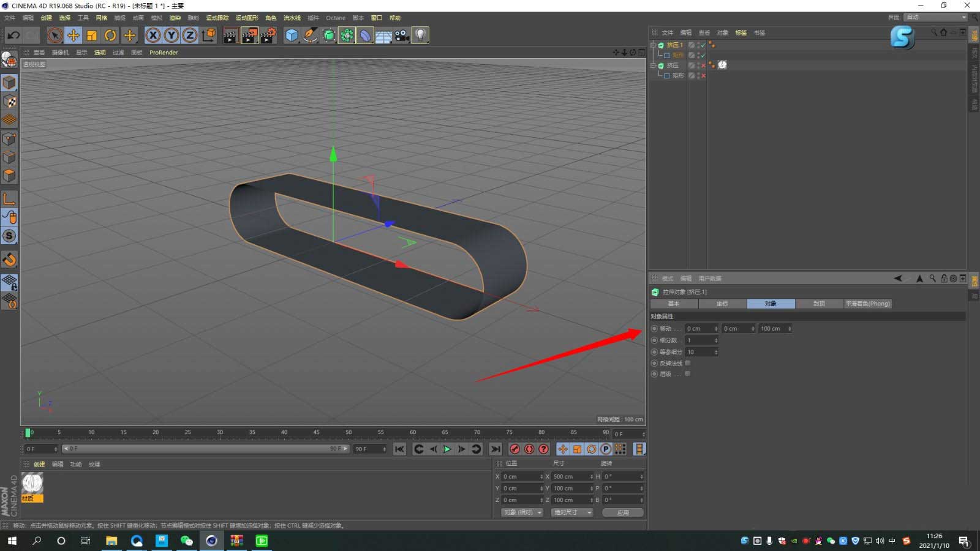
Task: Enable the red X of lower 挤压 object
Action: [x=703, y=65]
